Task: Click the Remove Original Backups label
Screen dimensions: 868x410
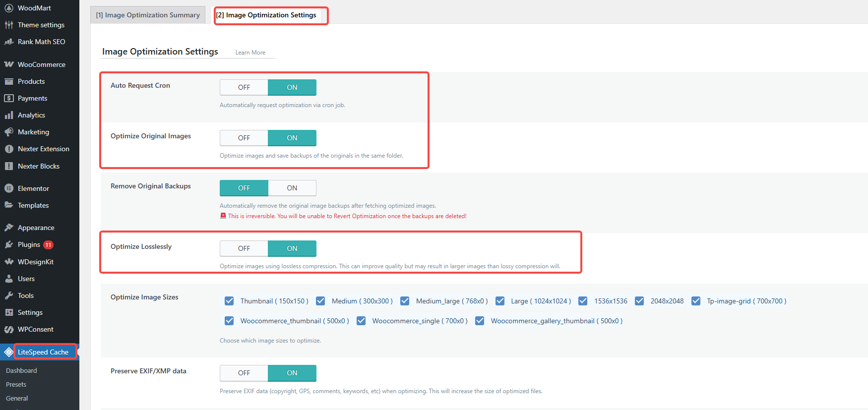Action: coord(151,186)
